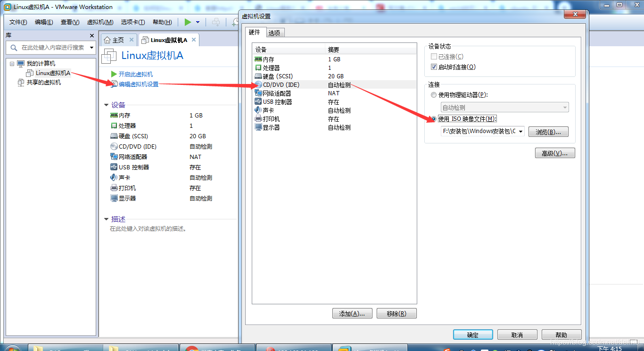The height and width of the screenshot is (351, 644).
Task: Click the memory icon in the dialog device list
Action: pyautogui.click(x=258, y=59)
